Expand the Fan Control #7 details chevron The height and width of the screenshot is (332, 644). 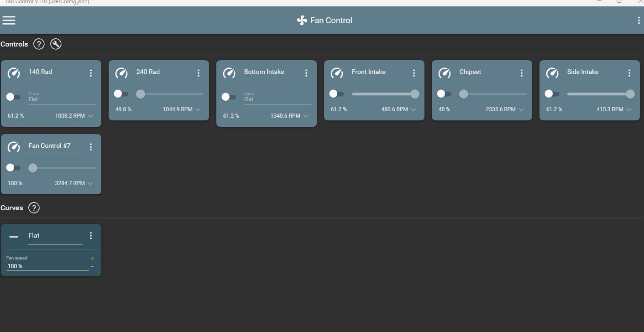[x=90, y=183]
